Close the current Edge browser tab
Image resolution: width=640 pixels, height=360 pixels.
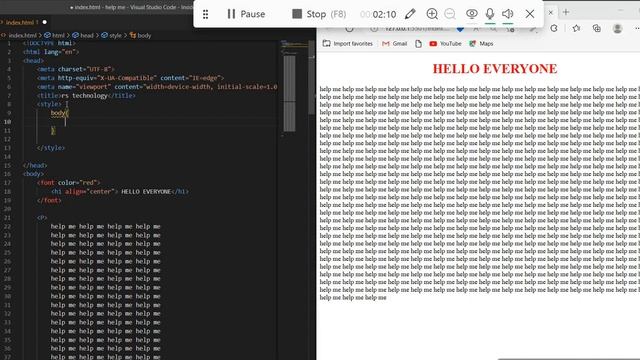(550, 12)
